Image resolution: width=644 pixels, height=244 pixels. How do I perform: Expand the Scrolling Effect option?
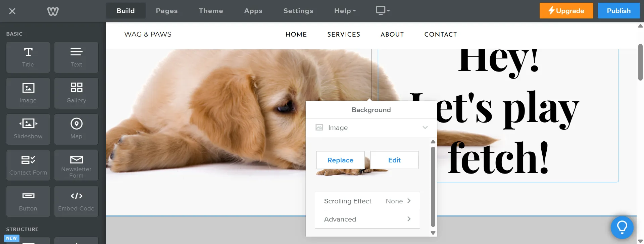click(367, 201)
